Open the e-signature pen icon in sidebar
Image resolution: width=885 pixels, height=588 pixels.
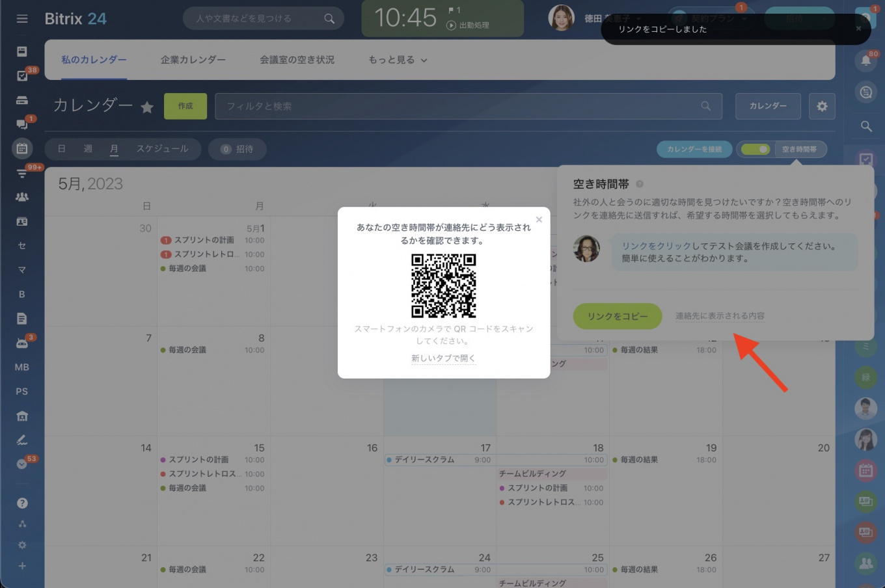(22, 440)
